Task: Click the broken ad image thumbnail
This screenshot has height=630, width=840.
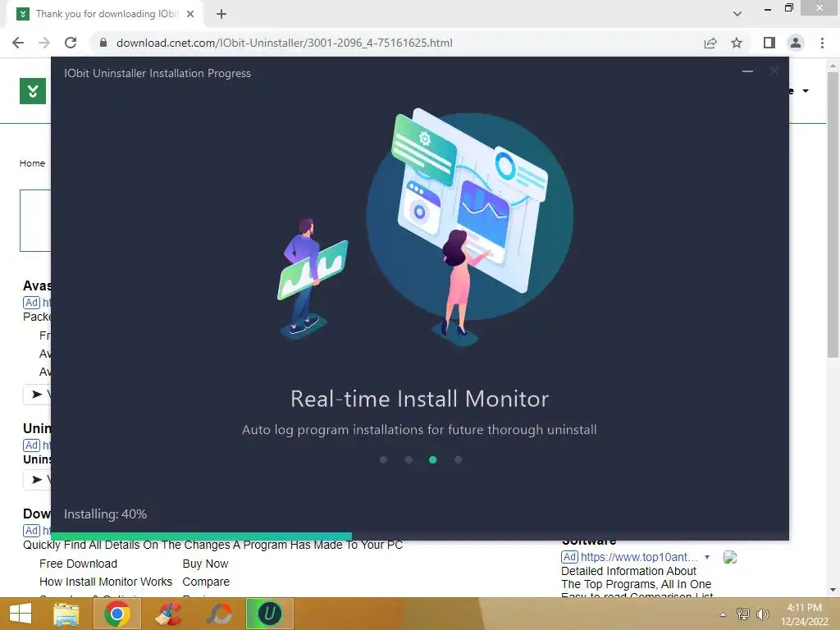Action: (729, 557)
